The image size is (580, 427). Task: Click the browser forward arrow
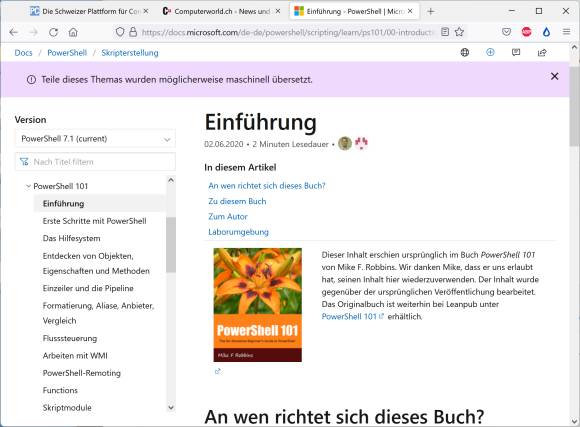coord(33,32)
